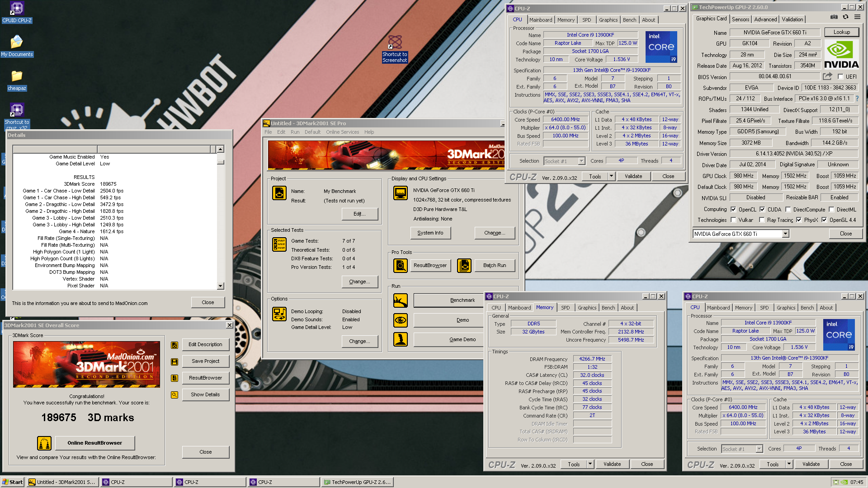This screenshot has width=868, height=488.
Task: Click the Batch Run icon in Pro Tools
Action: point(464,265)
